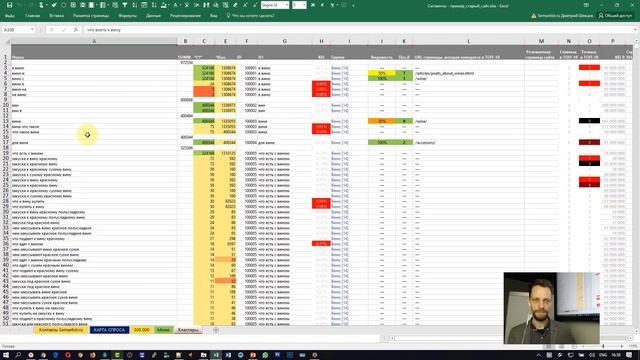The width and height of the screenshot is (640, 360).
Task: Click the add new sheet plus button
Action: [216, 330]
